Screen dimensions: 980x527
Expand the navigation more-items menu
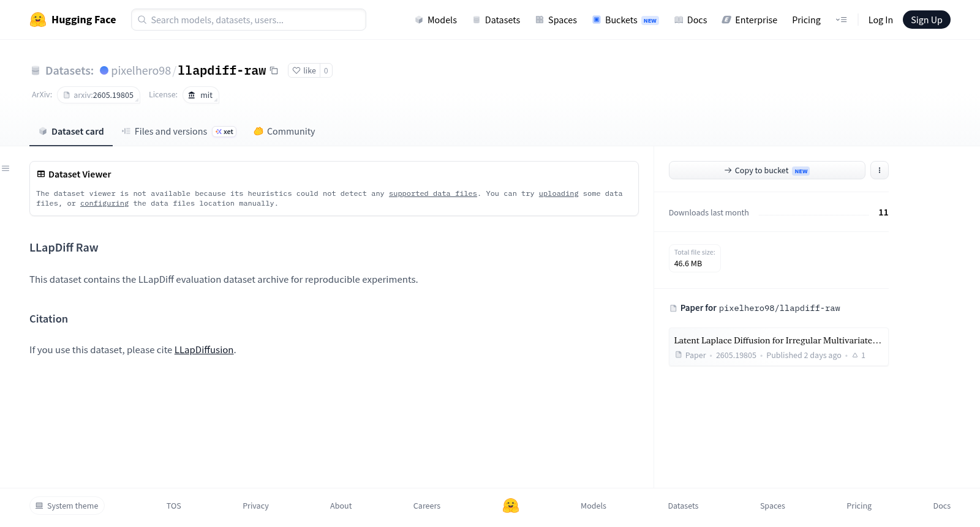[x=841, y=20]
